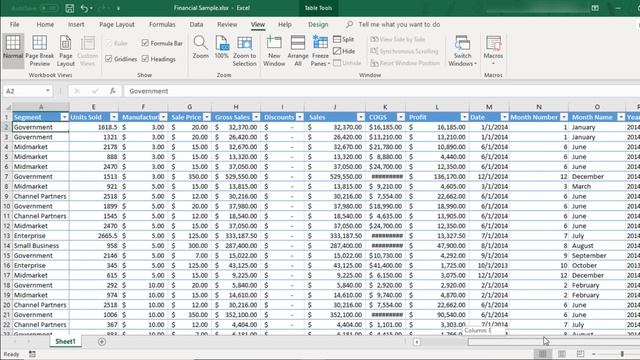Click the formula bar showing Government
Viewport: 640px width, 360px height.
pyautogui.click(x=382, y=91)
